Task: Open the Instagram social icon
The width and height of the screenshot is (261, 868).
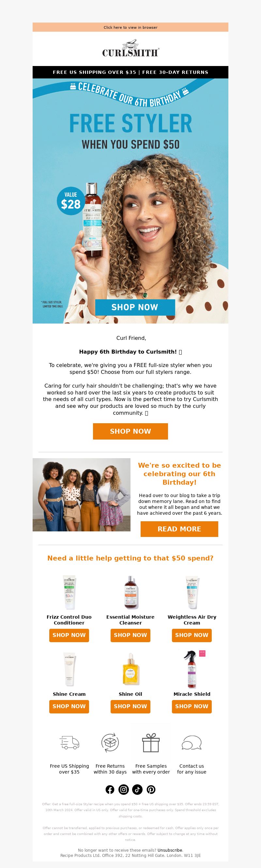Action: [x=124, y=789]
